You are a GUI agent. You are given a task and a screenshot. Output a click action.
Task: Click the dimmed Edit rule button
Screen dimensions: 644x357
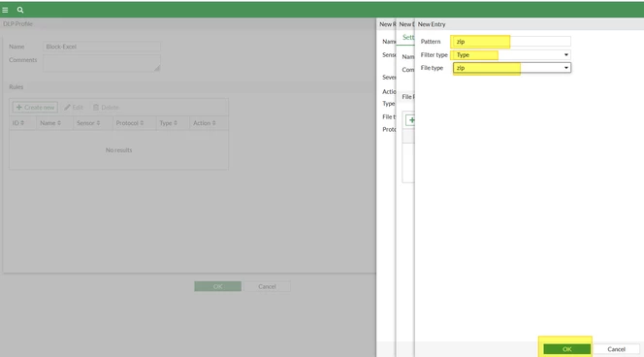pyautogui.click(x=74, y=108)
